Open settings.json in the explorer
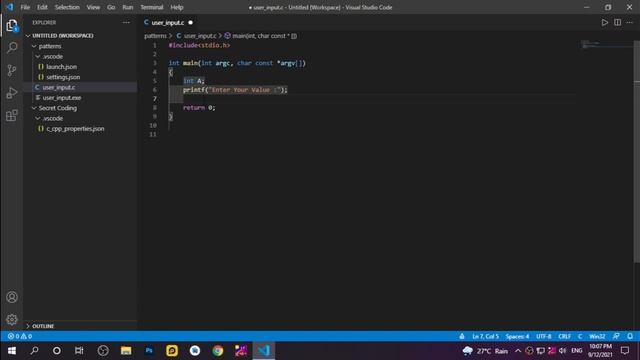Screen dimensions: 640x360 click(x=63, y=77)
